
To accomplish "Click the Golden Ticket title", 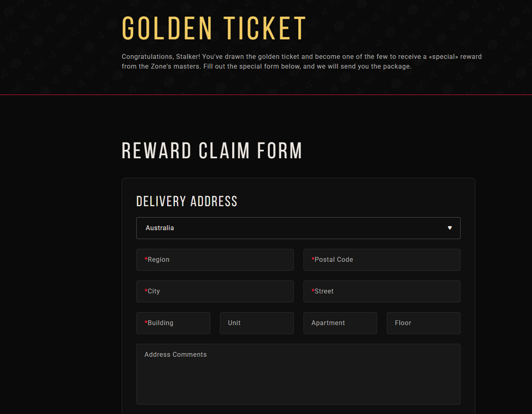I will point(214,29).
